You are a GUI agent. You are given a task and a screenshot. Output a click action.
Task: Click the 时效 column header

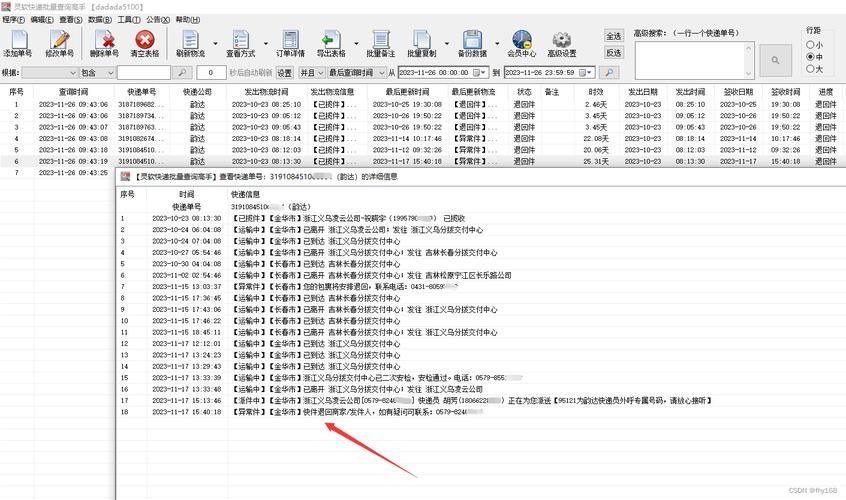click(596, 92)
